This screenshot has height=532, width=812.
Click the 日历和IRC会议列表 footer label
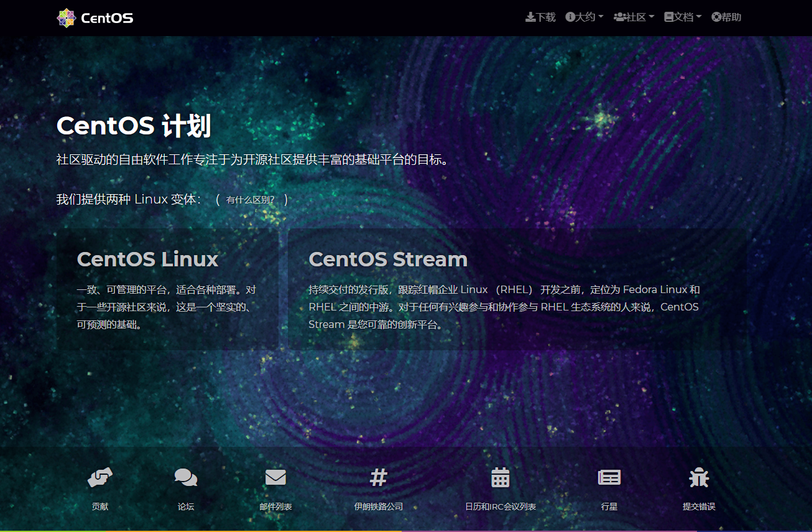[501, 506]
